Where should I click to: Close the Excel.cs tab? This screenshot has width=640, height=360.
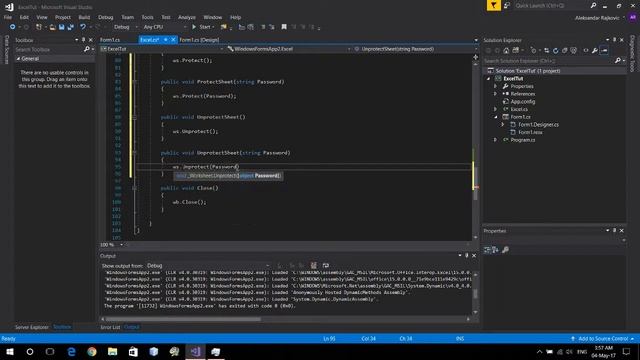173,40
